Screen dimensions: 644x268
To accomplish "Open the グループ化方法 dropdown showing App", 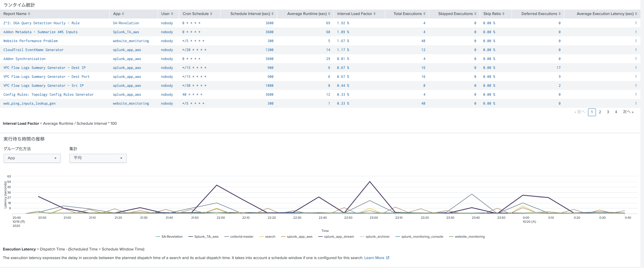I will click(x=32, y=158).
